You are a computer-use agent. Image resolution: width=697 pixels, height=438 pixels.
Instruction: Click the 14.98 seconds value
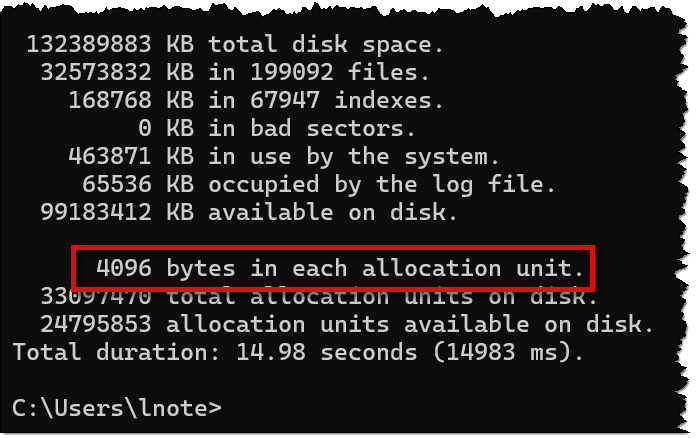[x=326, y=352]
